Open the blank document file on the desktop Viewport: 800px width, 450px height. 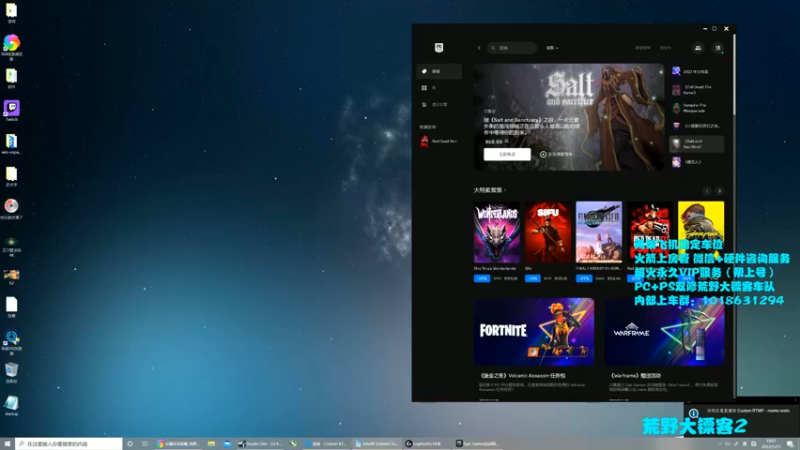(11, 307)
